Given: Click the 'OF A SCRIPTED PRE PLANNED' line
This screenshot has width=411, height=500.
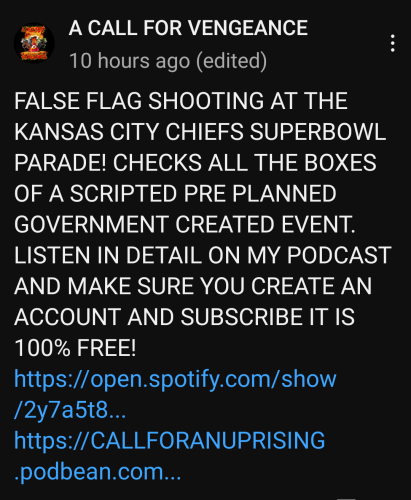Looking at the screenshot, I should point(175,194).
